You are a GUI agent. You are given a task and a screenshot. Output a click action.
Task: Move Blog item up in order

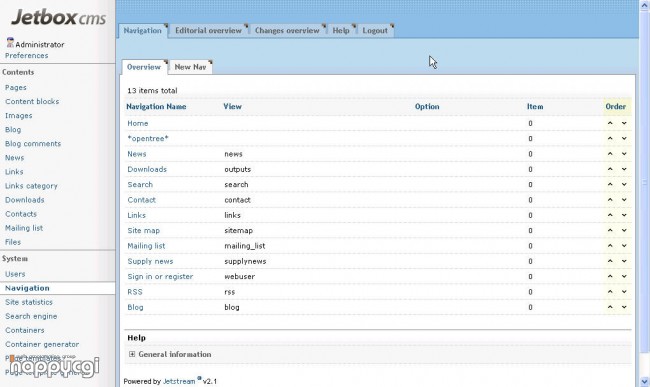click(610, 307)
